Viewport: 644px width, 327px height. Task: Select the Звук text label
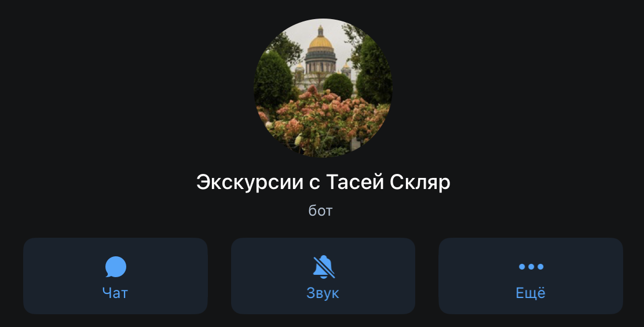[x=323, y=293]
